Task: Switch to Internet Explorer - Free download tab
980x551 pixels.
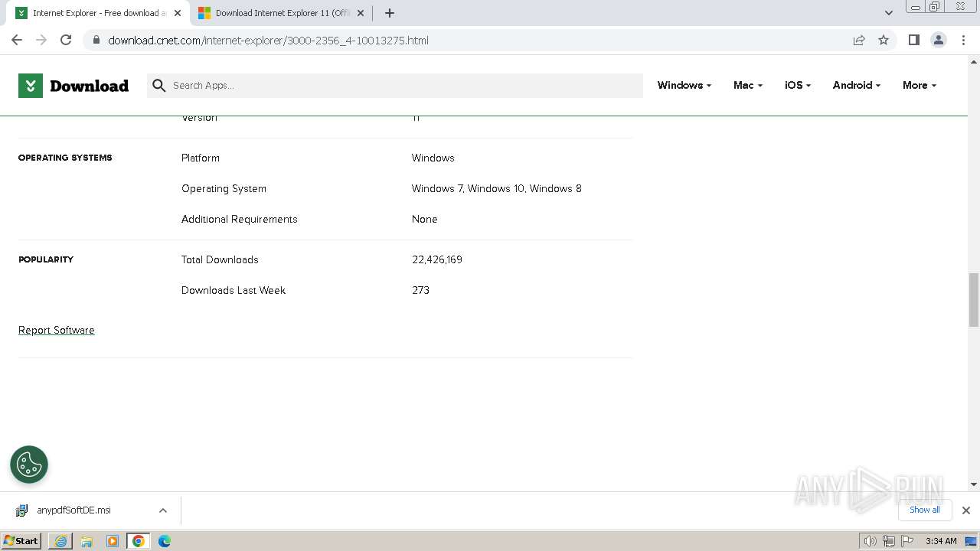Action: [x=97, y=13]
